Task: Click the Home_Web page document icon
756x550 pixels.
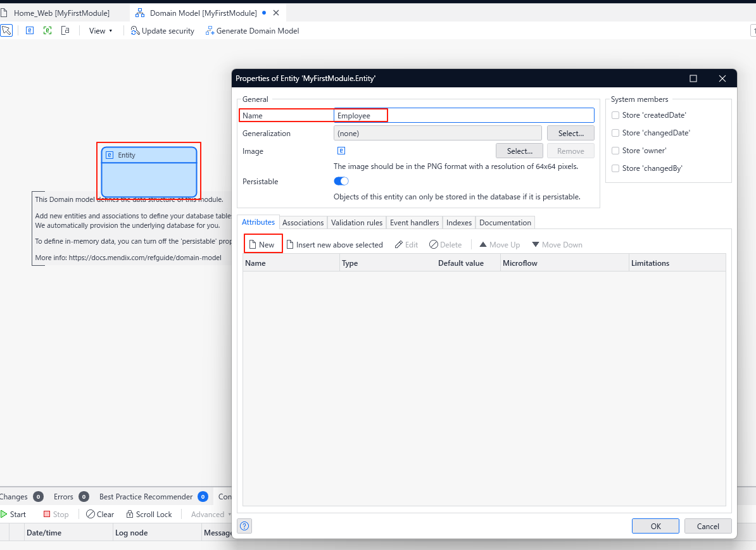Action: (4, 13)
